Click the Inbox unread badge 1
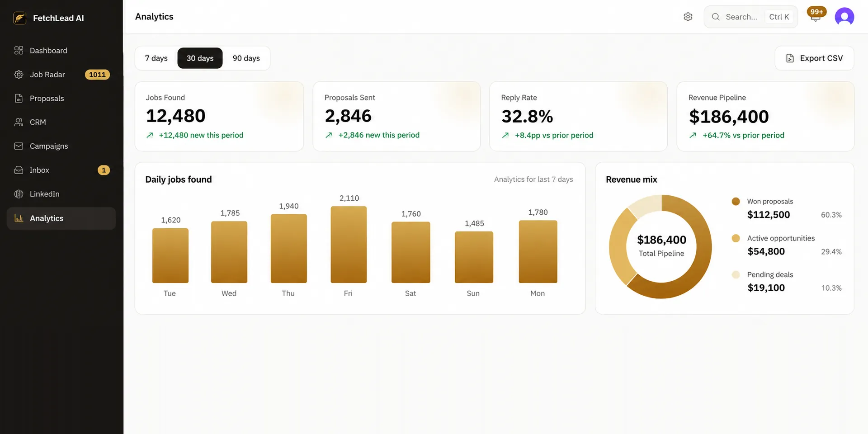This screenshot has height=434, width=868. pos(104,170)
